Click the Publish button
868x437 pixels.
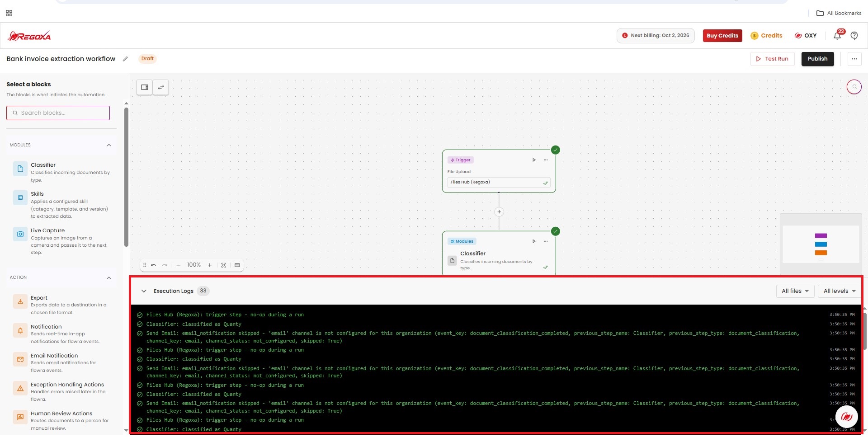817,59
